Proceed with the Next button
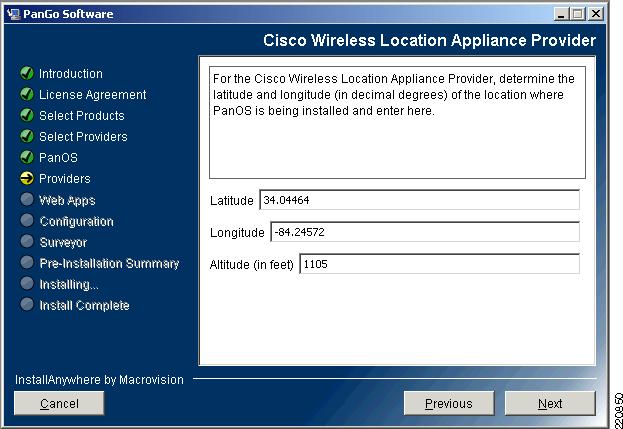The height and width of the screenshot is (429, 623). click(x=550, y=403)
